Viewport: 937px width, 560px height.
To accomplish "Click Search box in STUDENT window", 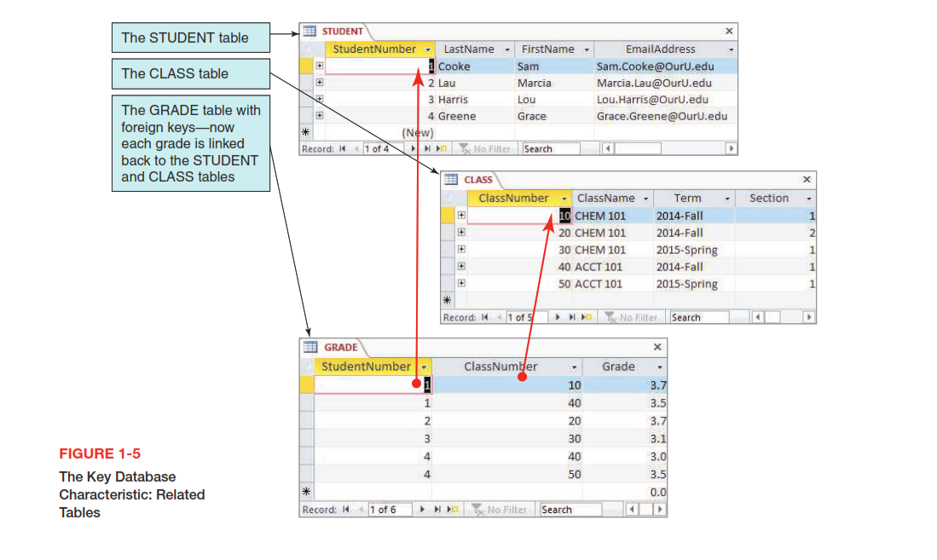I will tap(551, 149).
